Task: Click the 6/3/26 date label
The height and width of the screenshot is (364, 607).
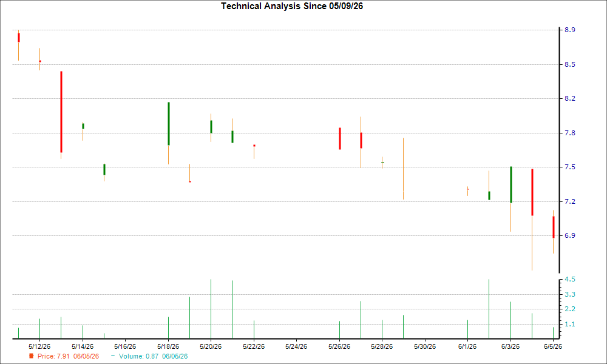Action: 510,346
